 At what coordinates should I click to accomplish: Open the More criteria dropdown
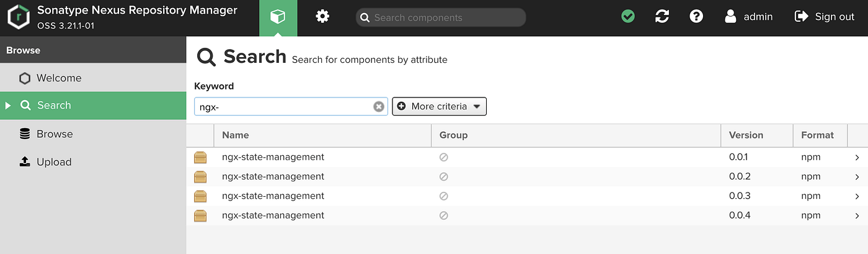[x=439, y=106]
